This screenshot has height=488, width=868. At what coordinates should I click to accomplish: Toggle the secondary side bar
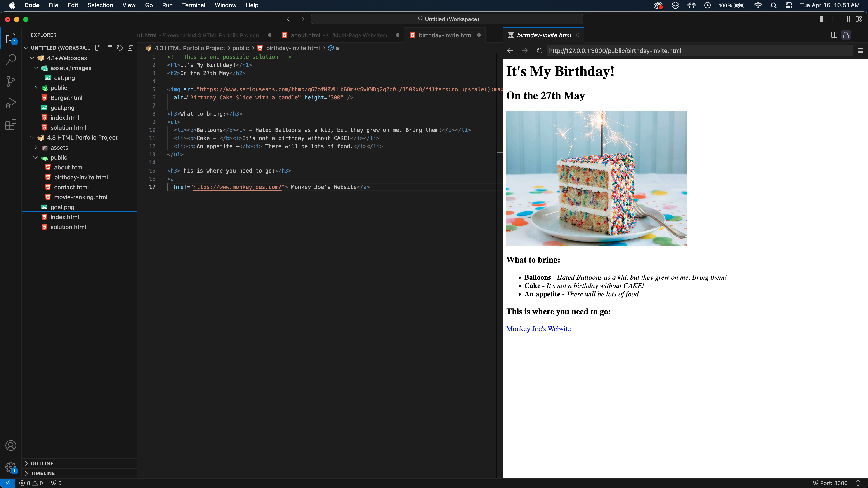(x=847, y=19)
